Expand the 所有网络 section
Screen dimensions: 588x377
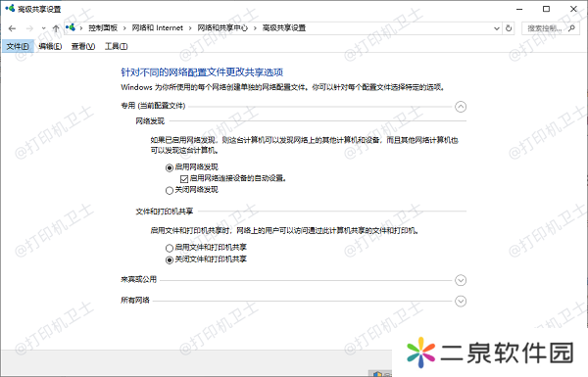click(x=461, y=302)
